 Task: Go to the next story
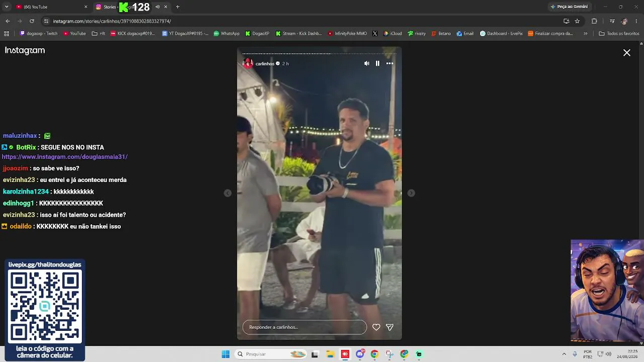coord(411,193)
